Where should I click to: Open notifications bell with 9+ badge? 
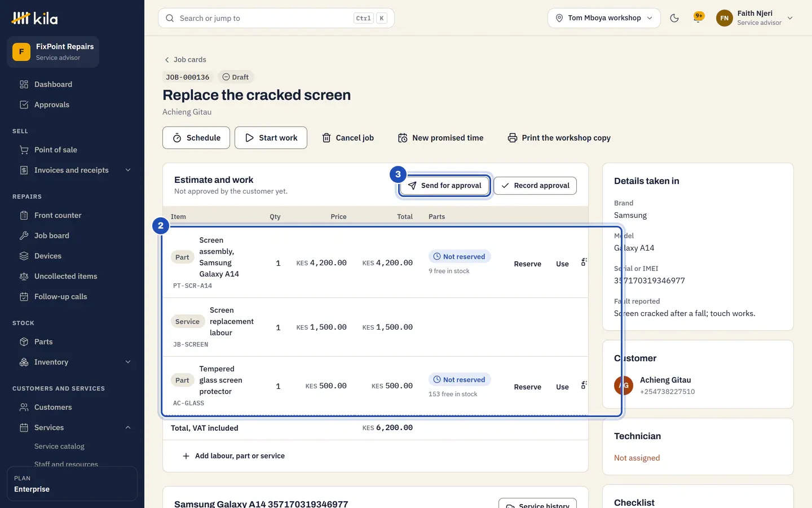(699, 18)
